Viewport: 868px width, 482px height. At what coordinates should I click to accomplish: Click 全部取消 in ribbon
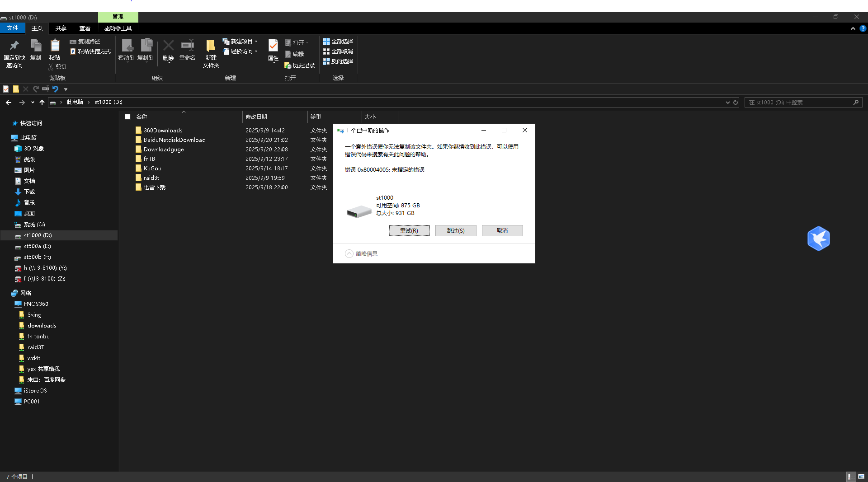tap(338, 51)
